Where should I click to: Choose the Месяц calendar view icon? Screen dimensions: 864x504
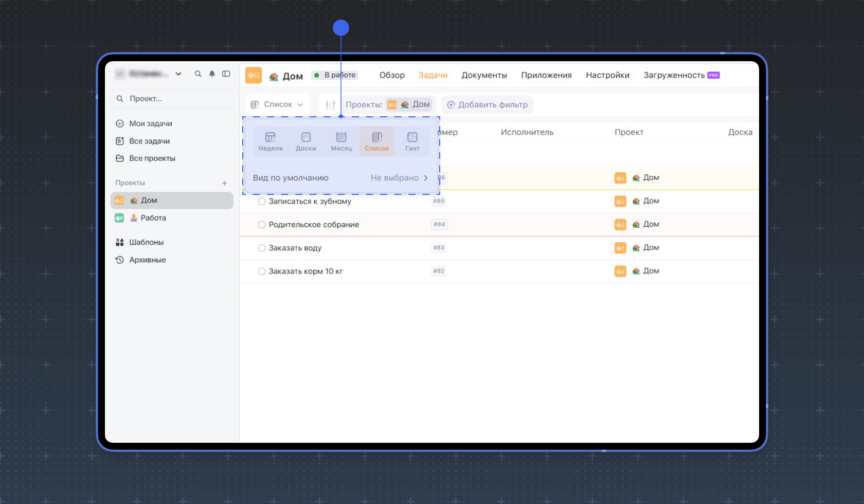(x=341, y=141)
